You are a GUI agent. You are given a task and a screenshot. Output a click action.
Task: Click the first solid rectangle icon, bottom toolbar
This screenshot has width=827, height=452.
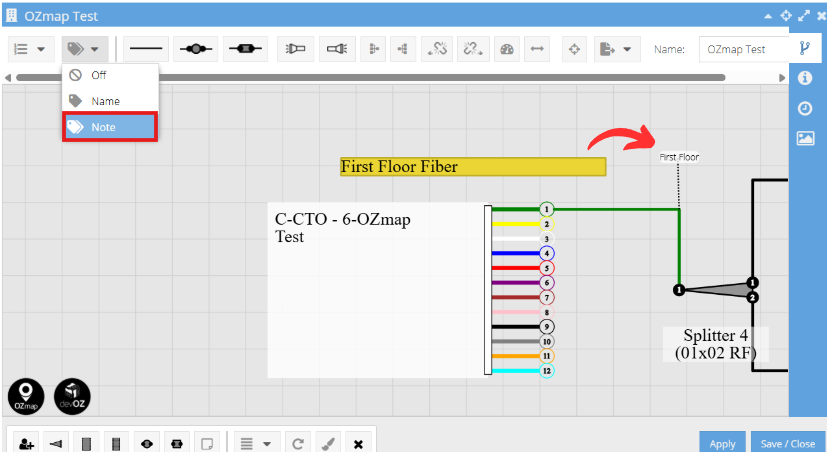(x=86, y=444)
